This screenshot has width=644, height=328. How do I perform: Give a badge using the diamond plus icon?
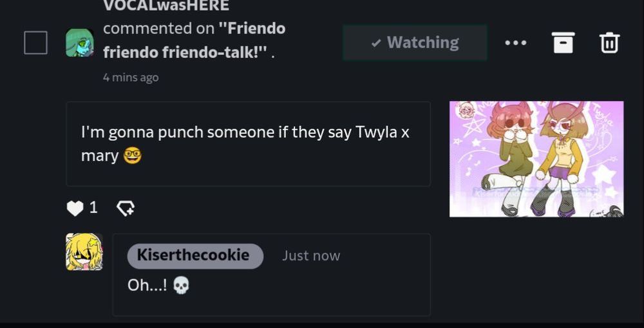pyautogui.click(x=126, y=208)
